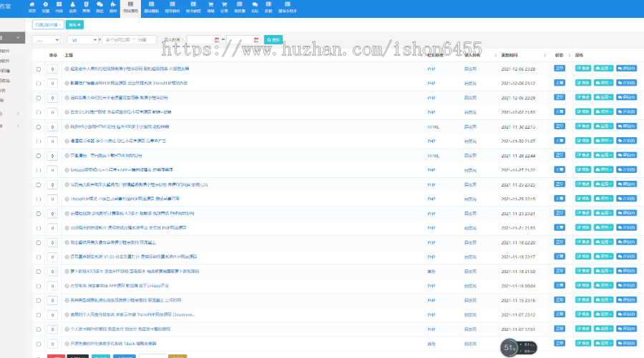Click the teal search button

click(x=273, y=40)
